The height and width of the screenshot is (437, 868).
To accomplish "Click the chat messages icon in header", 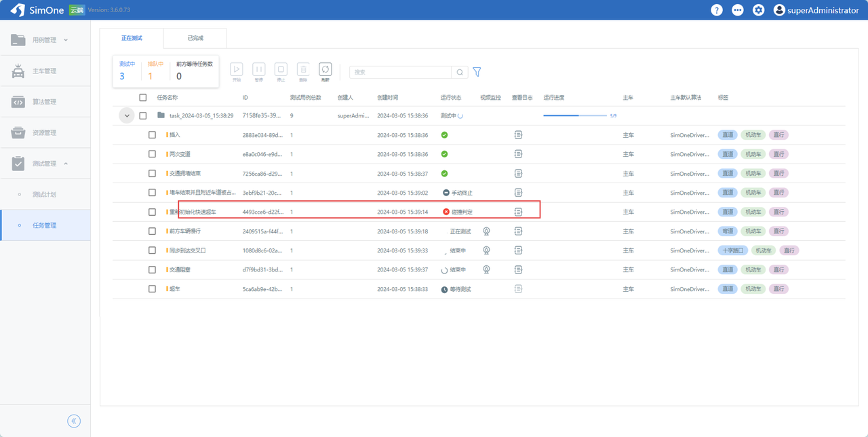I will coord(737,10).
